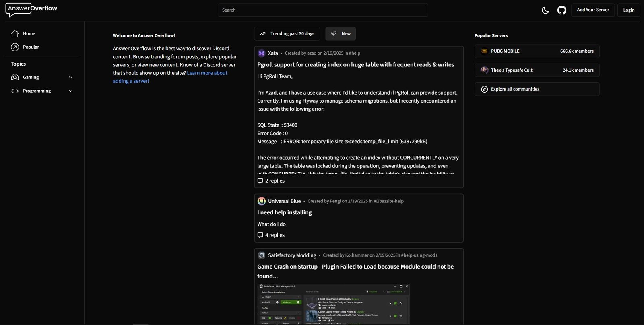Toggle dark mode with the moon icon
This screenshot has width=644, height=325.
tap(545, 10)
